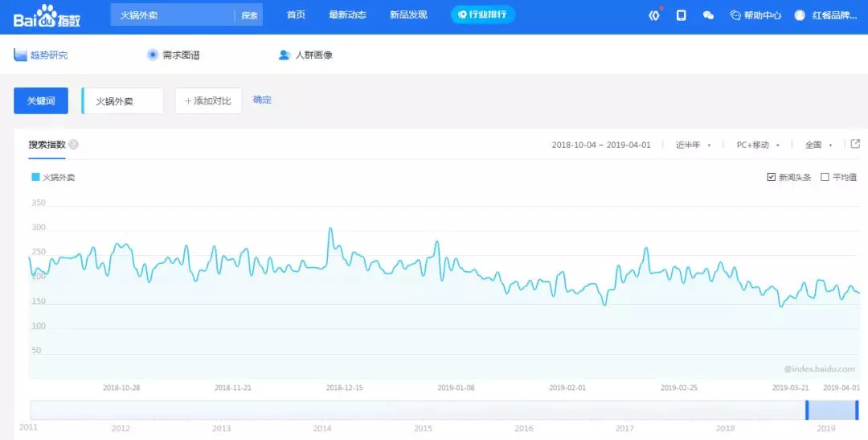The height and width of the screenshot is (440, 868).
Task: Click the 添加对比 add comparison button
Action: [x=208, y=101]
